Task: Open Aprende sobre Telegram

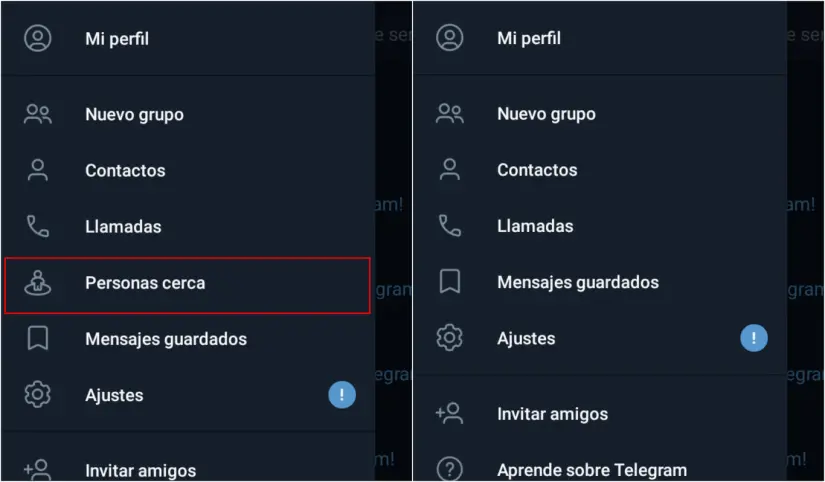Action: point(591,469)
